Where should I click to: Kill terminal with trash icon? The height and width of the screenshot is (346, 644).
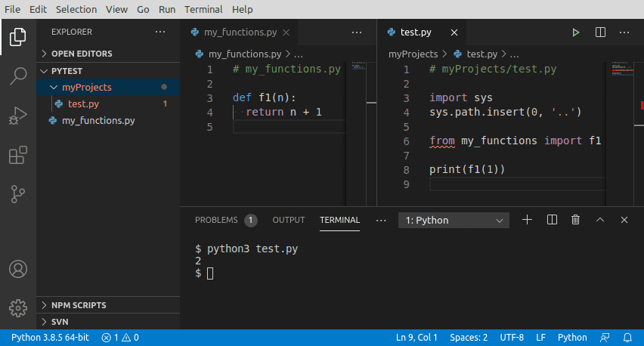575,220
